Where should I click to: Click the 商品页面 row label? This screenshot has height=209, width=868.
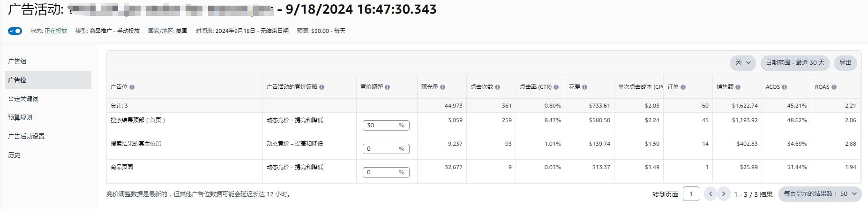pyautogui.click(x=122, y=167)
